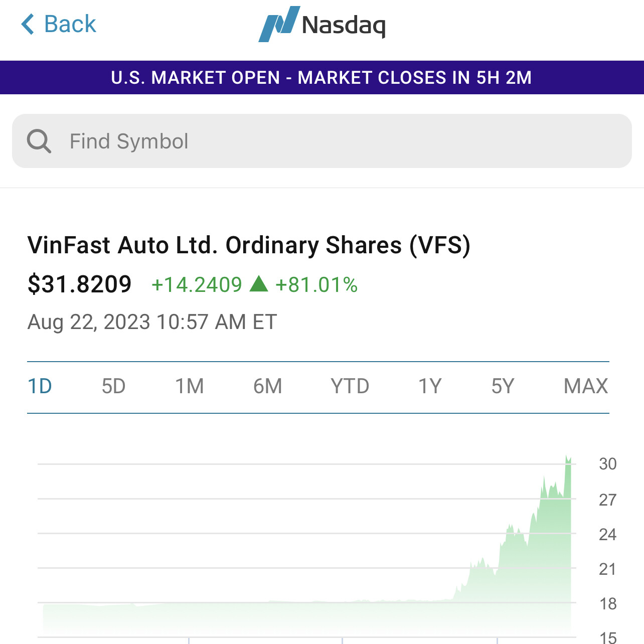The width and height of the screenshot is (644, 644).
Task: Select the MAX chart range tab
Action: pos(586,387)
